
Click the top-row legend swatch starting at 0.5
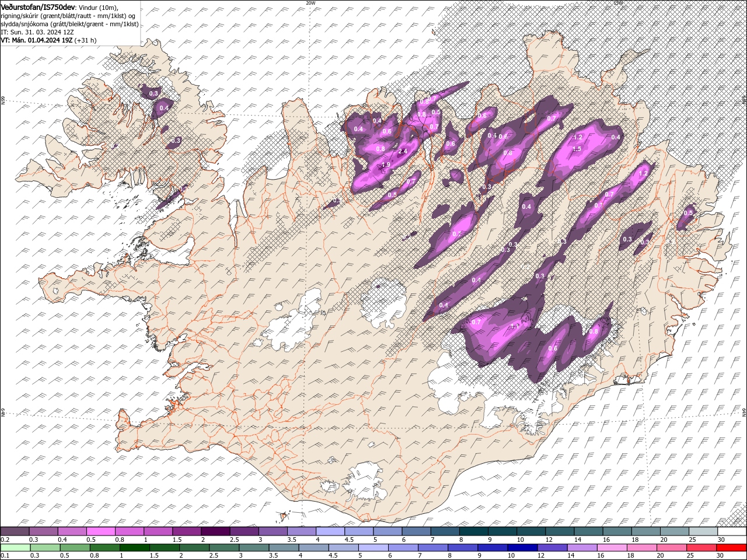(x=100, y=531)
